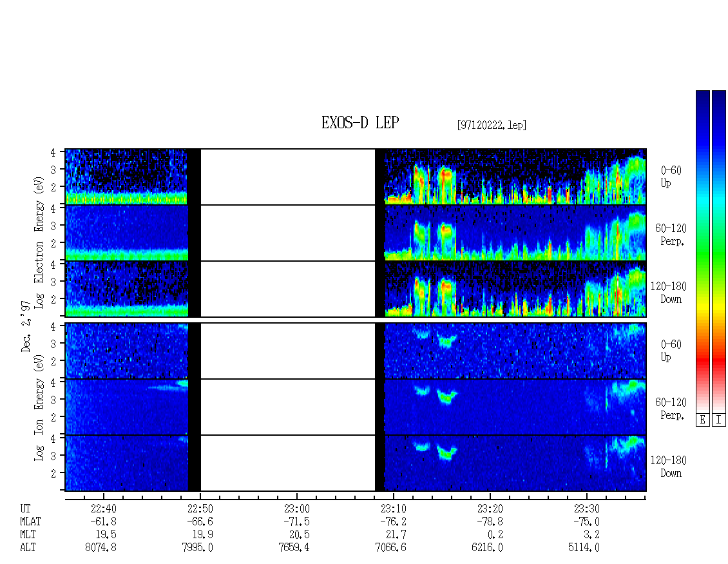Click the MLAT value -75.0
Screen dimensions: 728x564
[587, 521]
